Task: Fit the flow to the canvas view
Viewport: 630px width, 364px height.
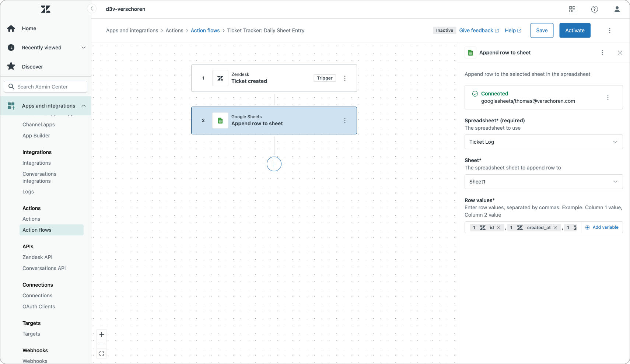Action: pos(102,354)
